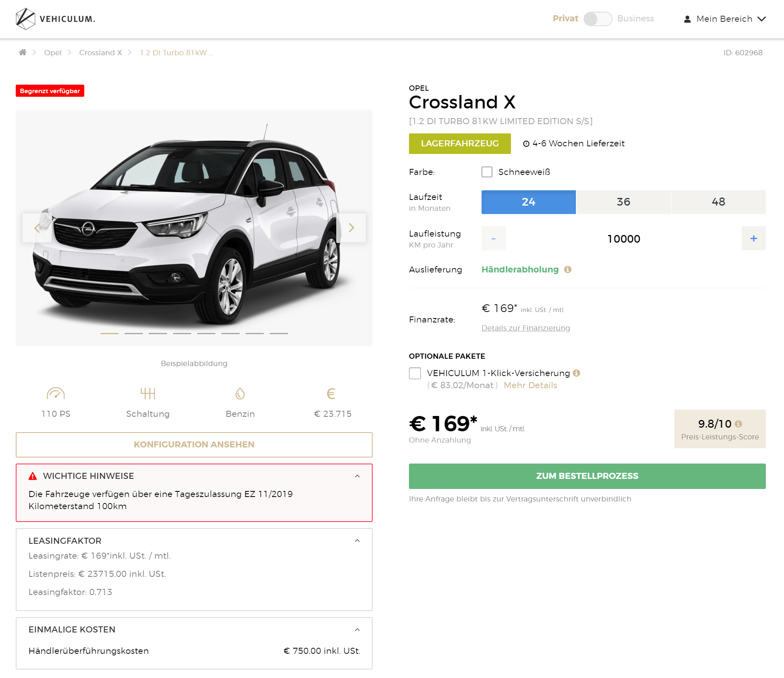
Task: Show previous car image arrow
Action: coord(37,228)
